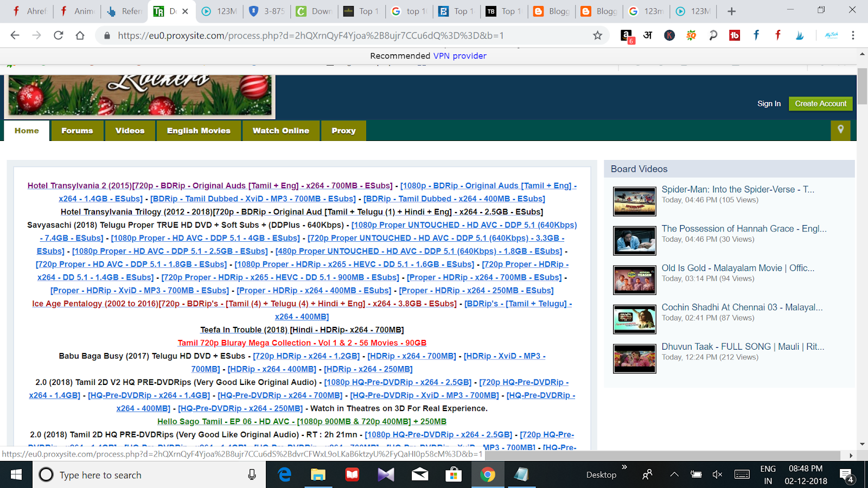Switch to the 3-875 browser tab
This screenshot has height=488, width=868.
pos(267,11)
